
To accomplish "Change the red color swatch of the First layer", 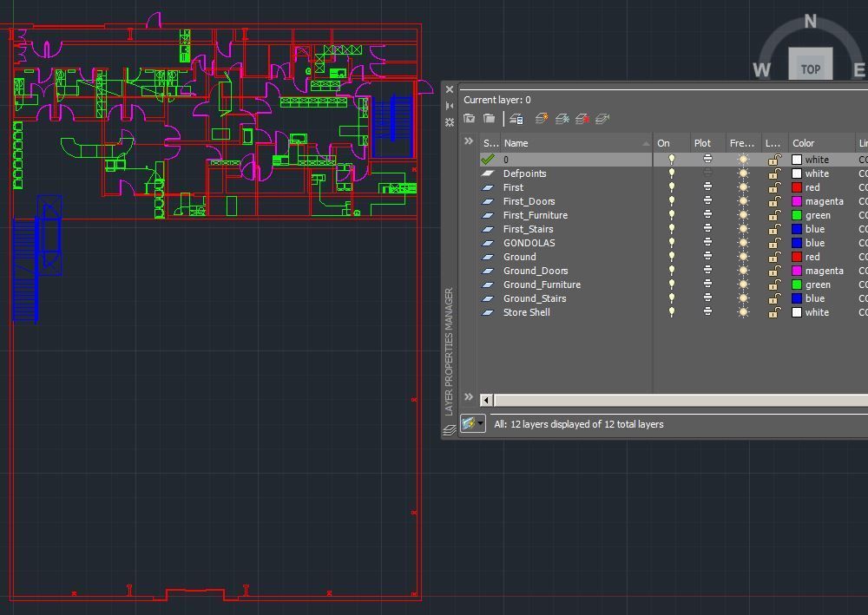I will (797, 187).
